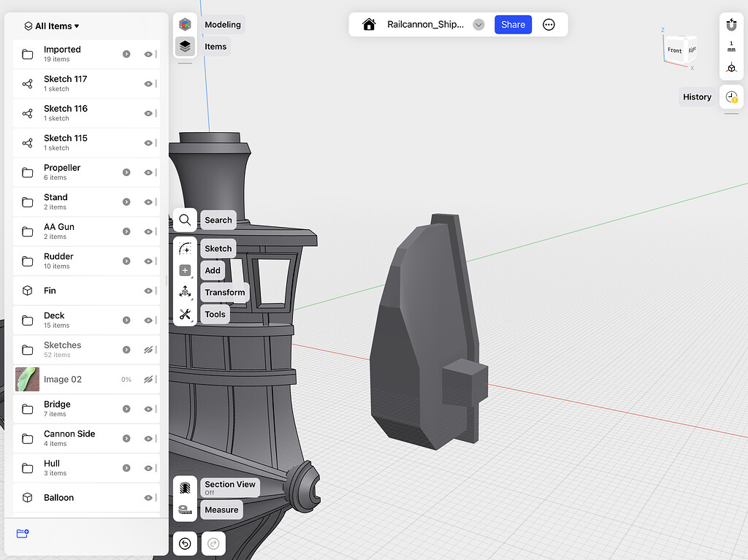Show the hidden Sketches group

[x=149, y=350]
